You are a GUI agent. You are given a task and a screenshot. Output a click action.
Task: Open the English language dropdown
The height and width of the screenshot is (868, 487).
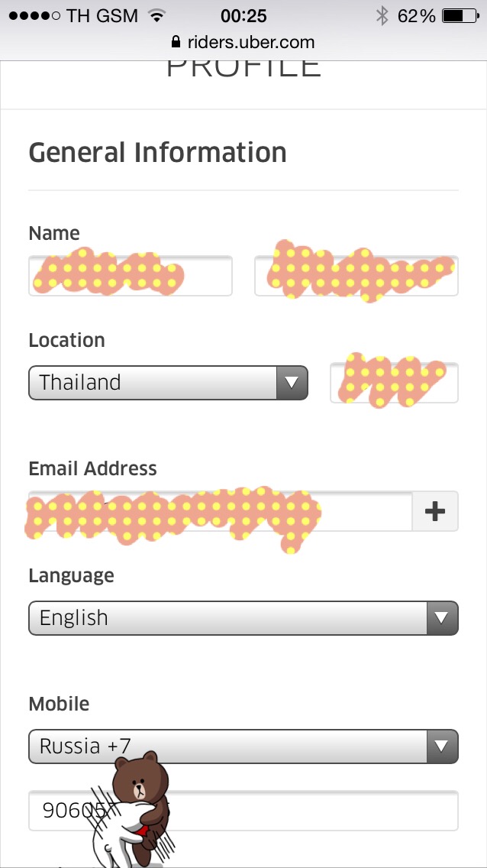243,618
